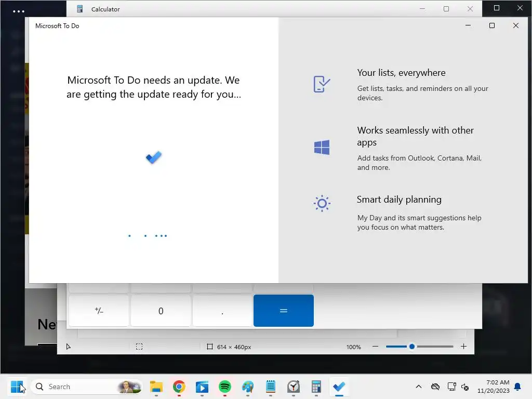The image size is (532, 399).
Task: Click the zoom slider handle in the status bar
Action: pos(412,347)
